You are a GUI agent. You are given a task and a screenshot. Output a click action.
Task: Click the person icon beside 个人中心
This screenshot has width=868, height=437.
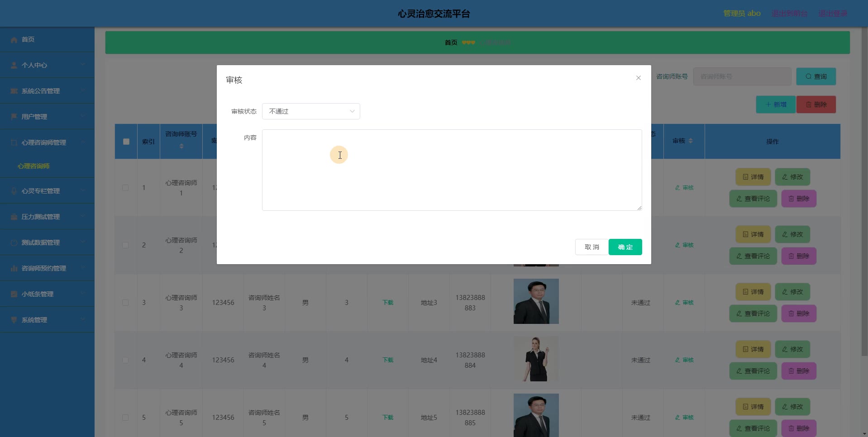point(14,66)
